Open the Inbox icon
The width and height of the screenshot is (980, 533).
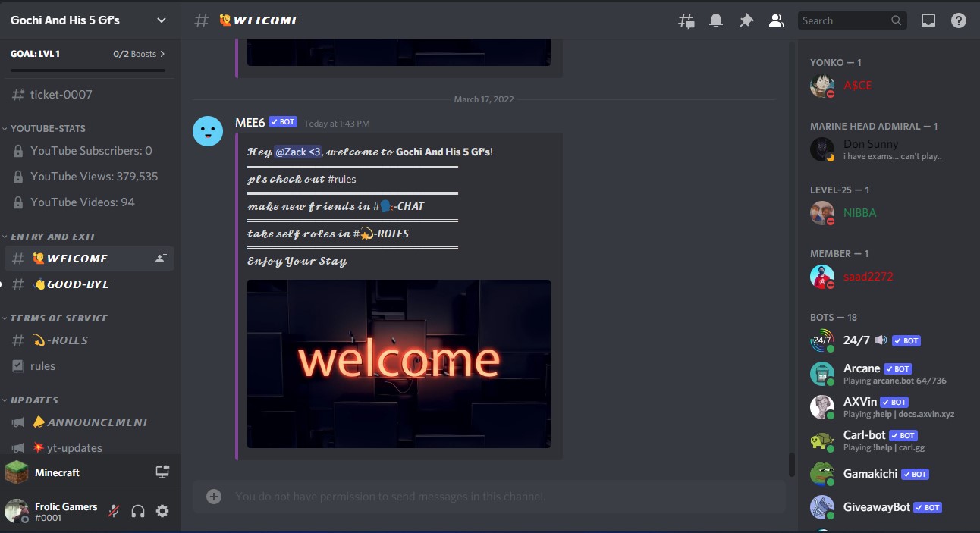pos(928,21)
